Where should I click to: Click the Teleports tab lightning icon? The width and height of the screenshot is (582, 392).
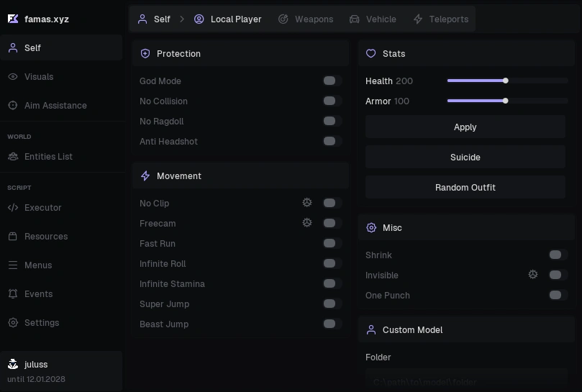418,19
